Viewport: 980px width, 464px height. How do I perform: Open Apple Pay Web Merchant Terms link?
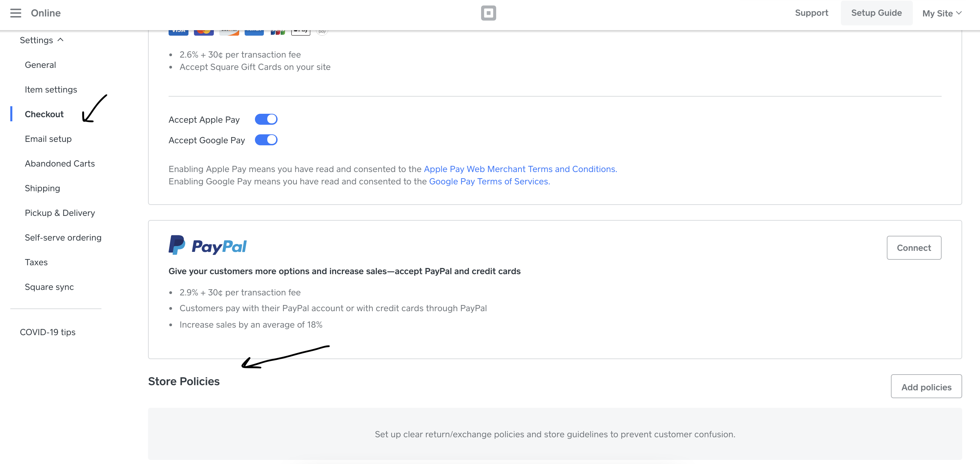[520, 169]
